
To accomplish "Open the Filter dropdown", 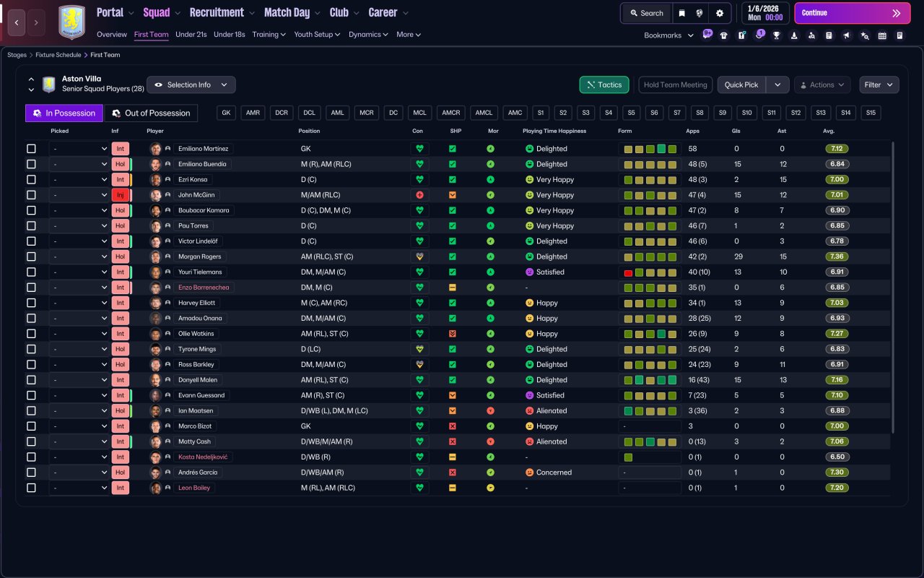I will coord(879,85).
